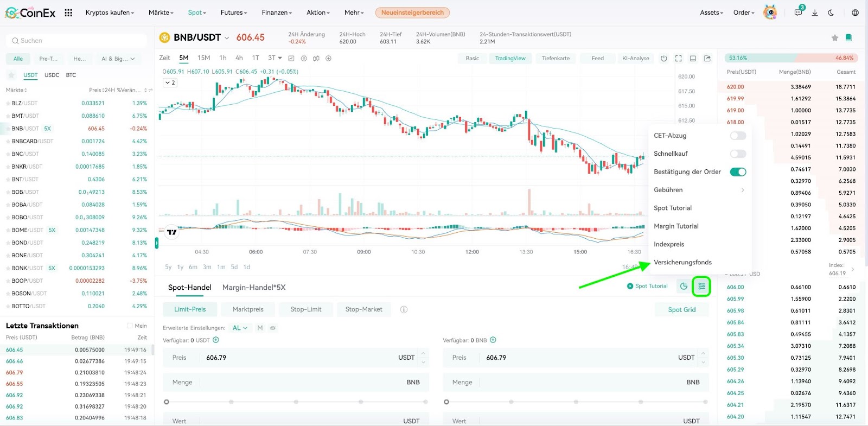Click the buy Menge BNB input field
The width and height of the screenshot is (868, 426).
pos(296,382)
